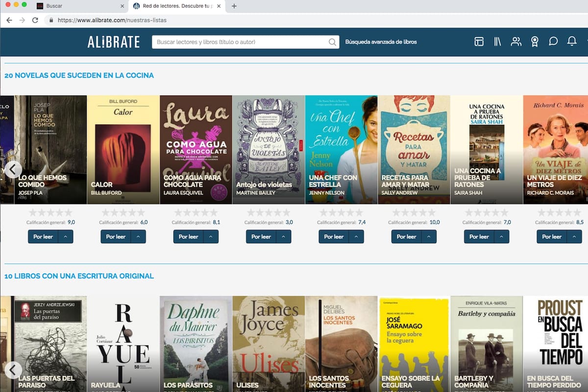Mark Como agua para chocolate as Por leer
Viewport: 588px width, 392px height.
[x=188, y=237]
